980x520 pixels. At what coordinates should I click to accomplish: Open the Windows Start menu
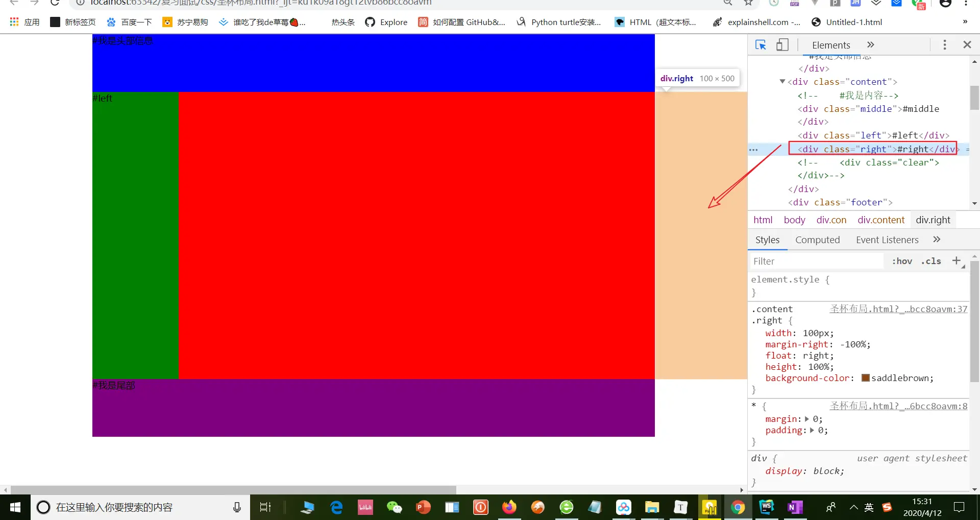15,507
